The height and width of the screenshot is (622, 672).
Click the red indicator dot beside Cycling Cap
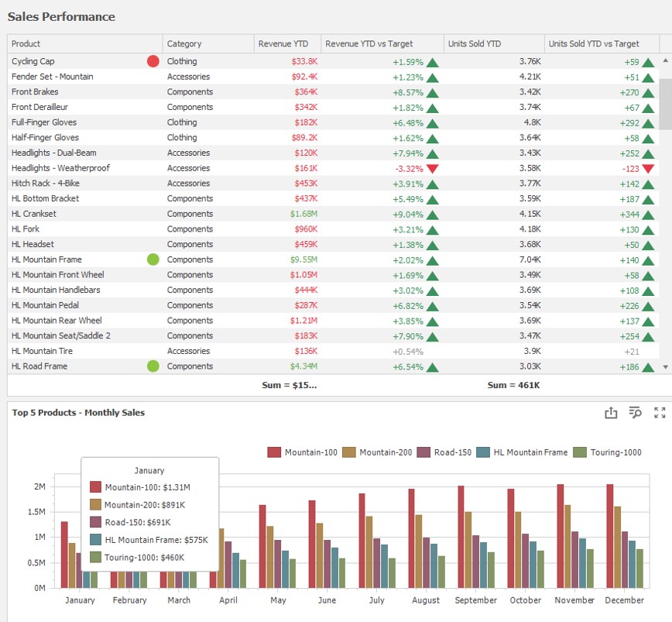click(x=153, y=61)
